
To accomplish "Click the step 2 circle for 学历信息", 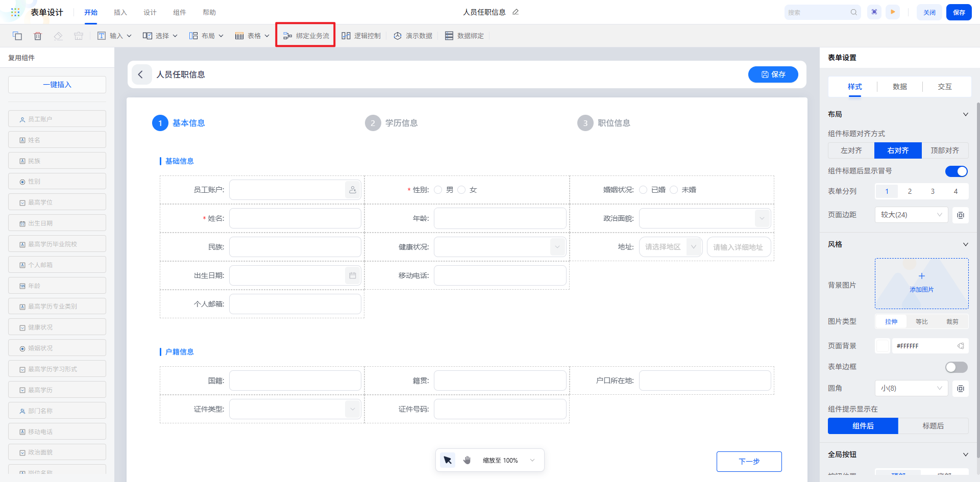I will (373, 123).
